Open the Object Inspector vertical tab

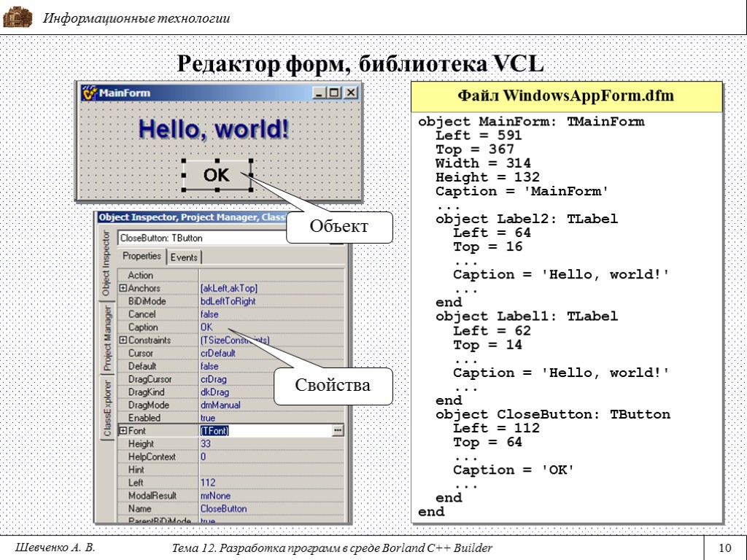[107, 262]
